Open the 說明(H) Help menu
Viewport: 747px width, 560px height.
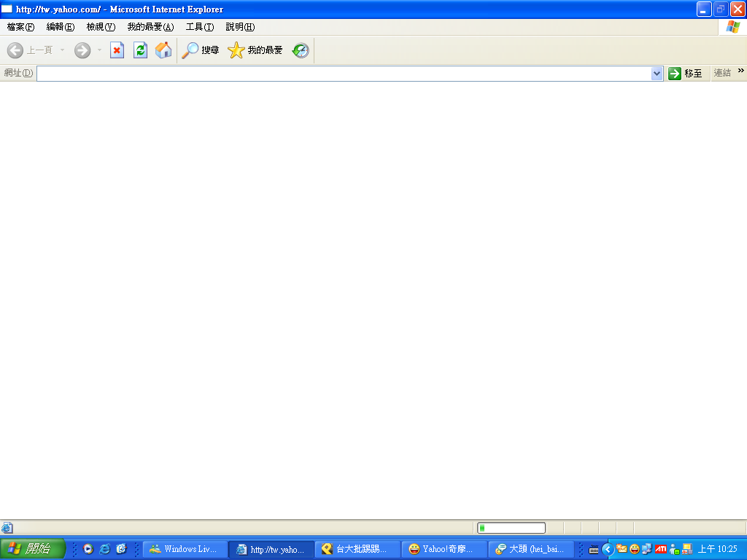(240, 27)
